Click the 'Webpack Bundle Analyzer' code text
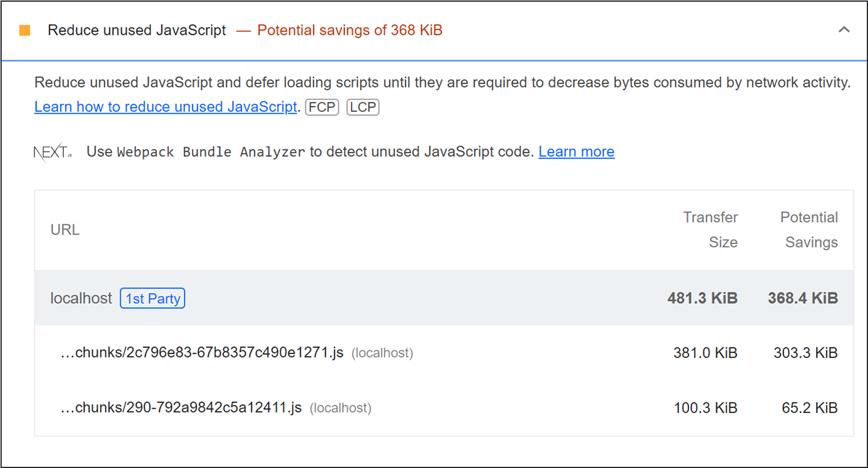The width and height of the screenshot is (868, 468). tap(211, 152)
